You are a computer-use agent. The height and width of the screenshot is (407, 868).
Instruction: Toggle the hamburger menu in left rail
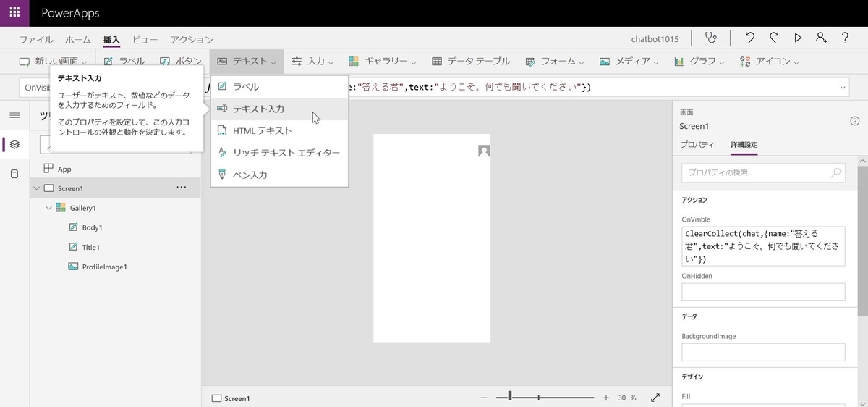(x=14, y=115)
